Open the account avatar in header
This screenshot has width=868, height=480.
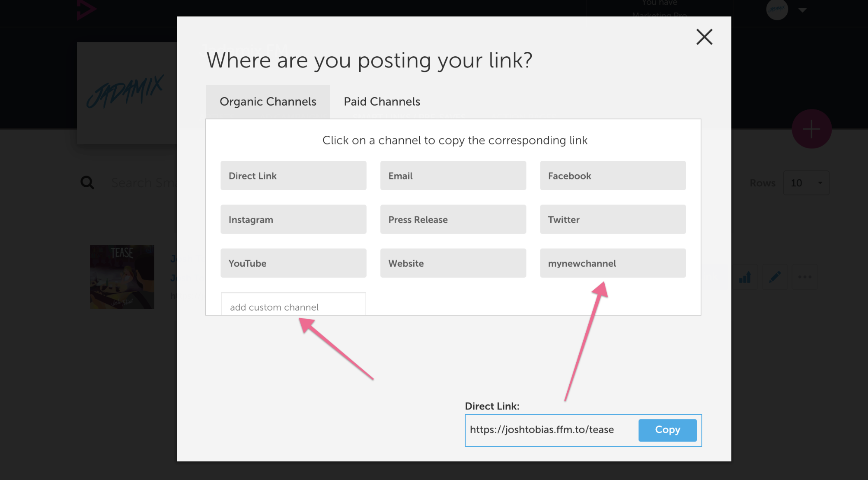[x=777, y=10]
